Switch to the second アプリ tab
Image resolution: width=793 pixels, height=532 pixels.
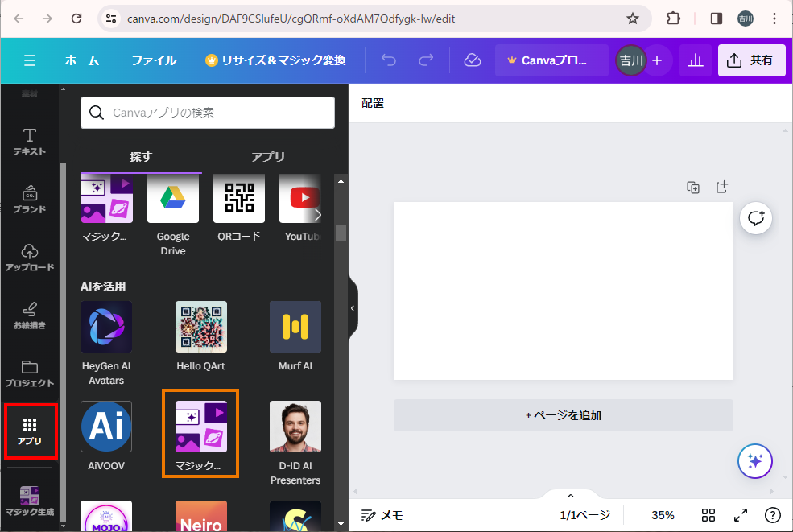tap(268, 157)
